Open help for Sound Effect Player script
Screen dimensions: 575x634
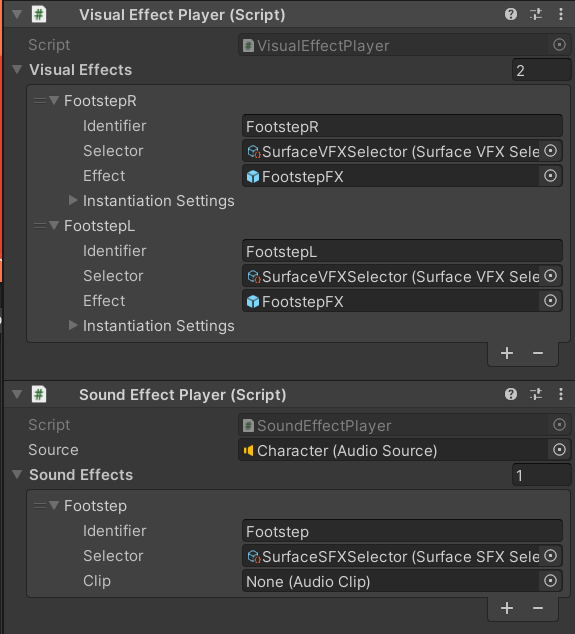511,394
